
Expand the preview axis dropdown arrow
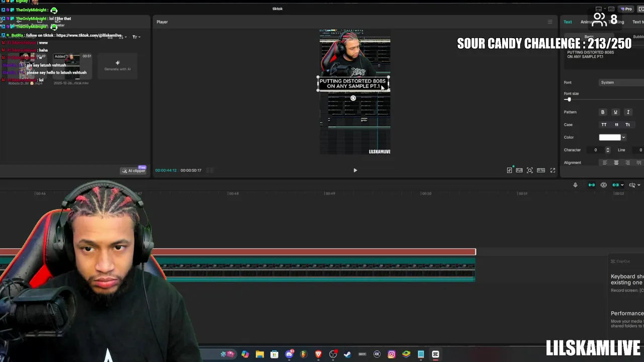tap(638, 185)
